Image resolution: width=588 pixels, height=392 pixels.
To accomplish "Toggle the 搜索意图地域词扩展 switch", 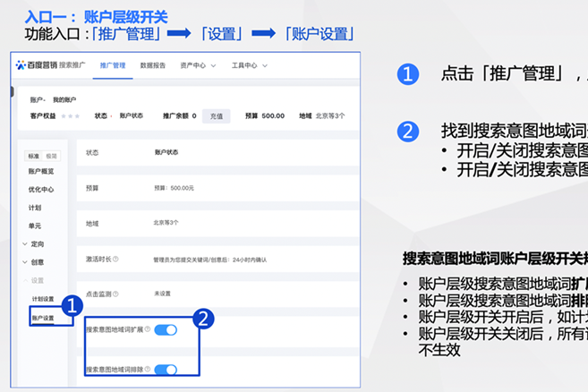I will [x=166, y=330].
